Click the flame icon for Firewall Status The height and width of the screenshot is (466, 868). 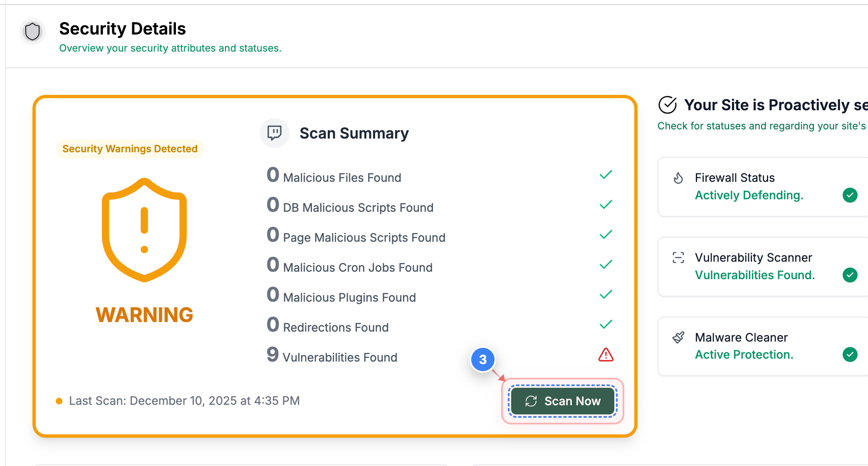tap(678, 178)
